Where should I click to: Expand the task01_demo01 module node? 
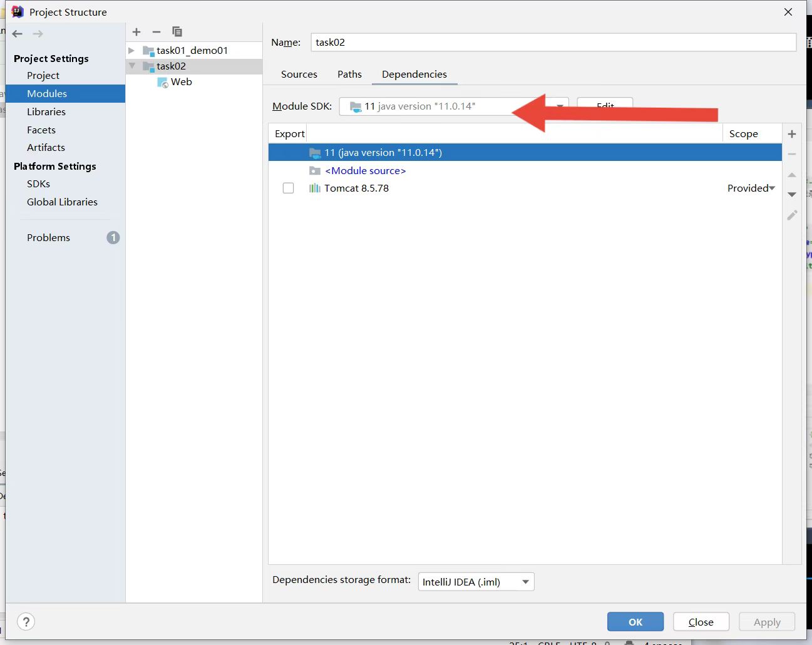131,50
